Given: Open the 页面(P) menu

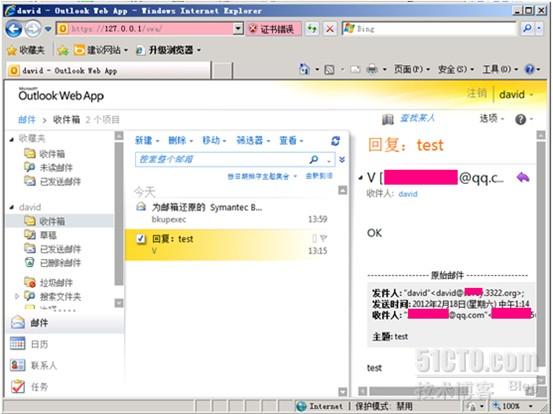Looking at the screenshot, I should 412,69.
